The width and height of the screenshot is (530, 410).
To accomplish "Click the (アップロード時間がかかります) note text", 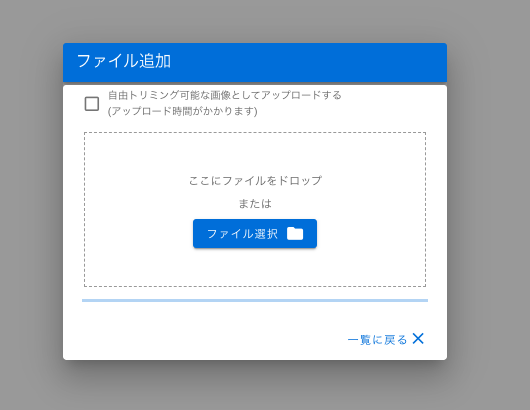I will (183, 111).
